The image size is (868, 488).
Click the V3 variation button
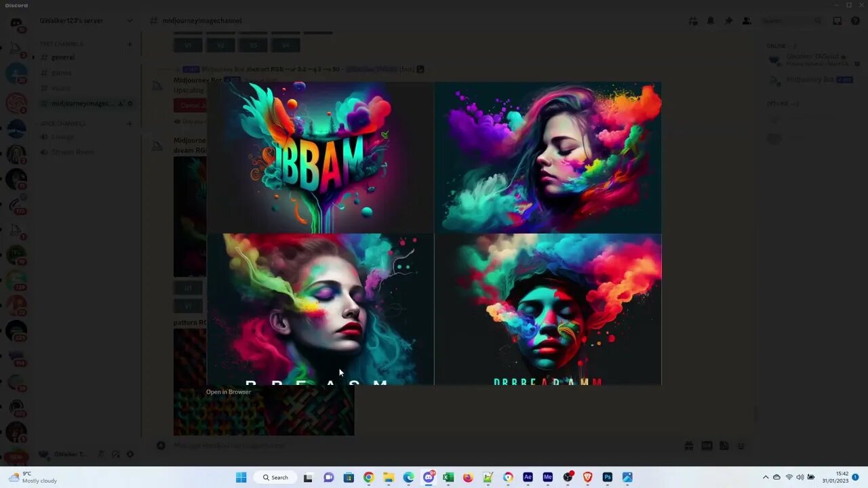coord(253,45)
